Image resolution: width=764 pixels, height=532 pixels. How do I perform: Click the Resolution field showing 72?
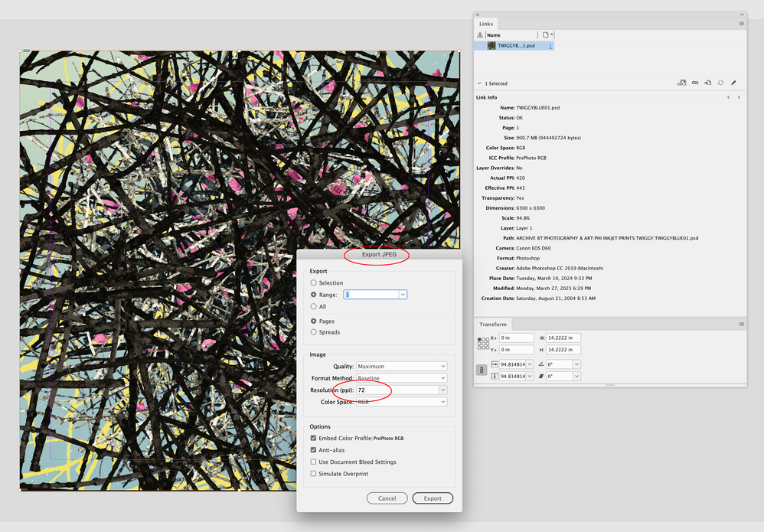tap(397, 390)
